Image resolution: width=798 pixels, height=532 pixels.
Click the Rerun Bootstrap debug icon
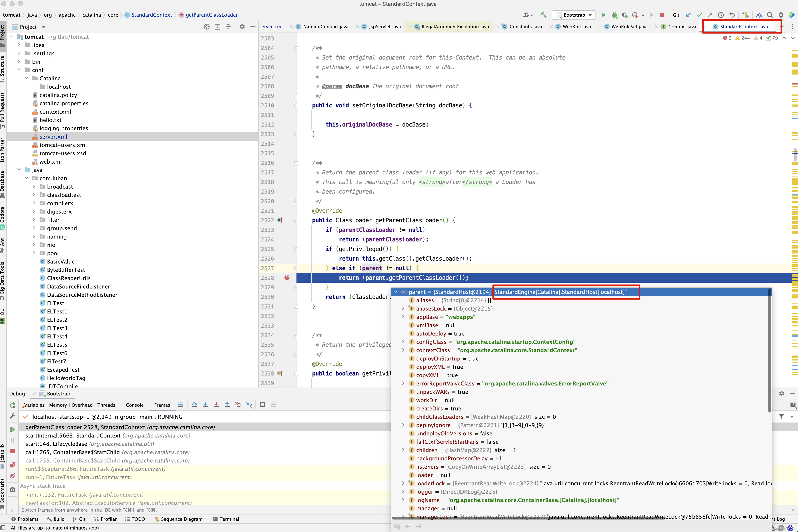(13, 405)
